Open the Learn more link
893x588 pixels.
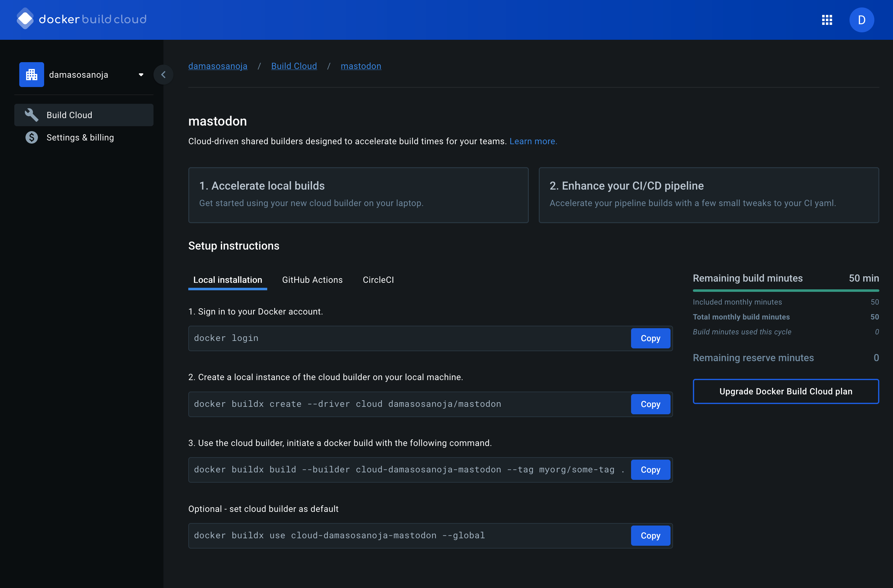[533, 141]
